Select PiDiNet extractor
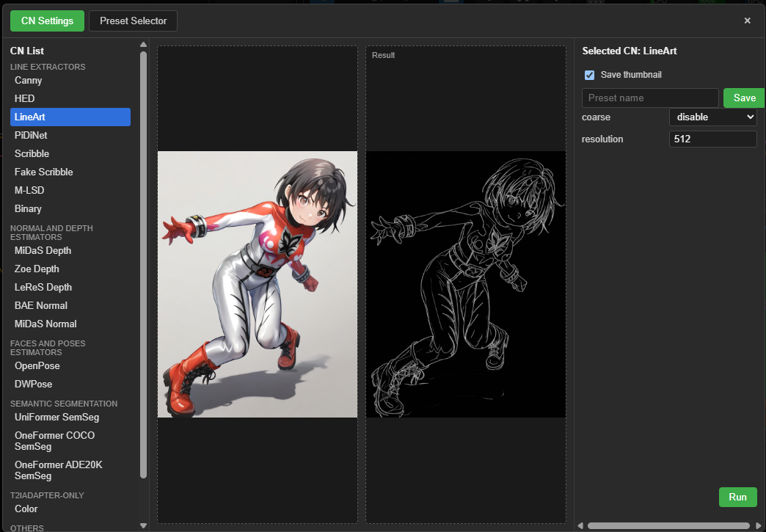The height and width of the screenshot is (532, 766). tap(70, 135)
